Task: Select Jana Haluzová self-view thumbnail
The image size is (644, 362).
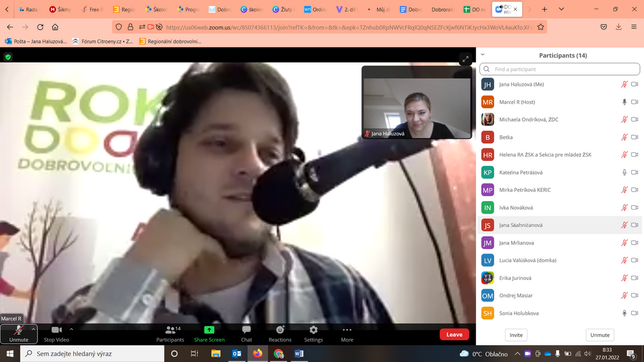Action: [x=417, y=102]
